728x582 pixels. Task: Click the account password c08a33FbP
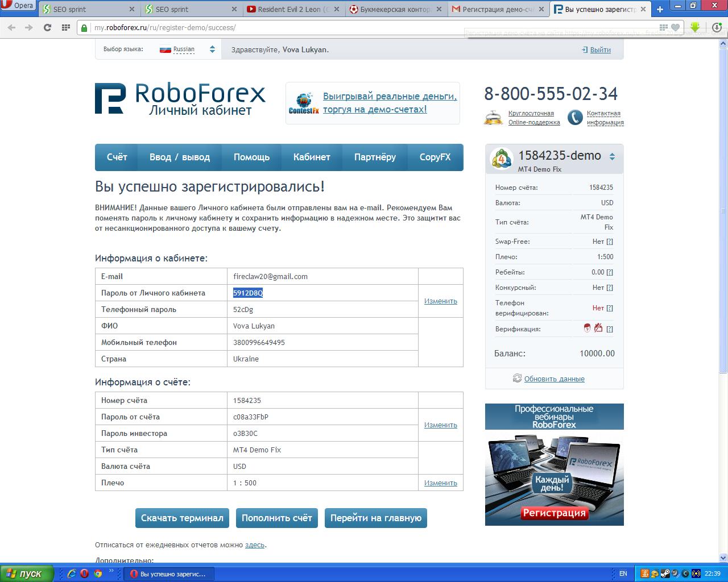251,417
